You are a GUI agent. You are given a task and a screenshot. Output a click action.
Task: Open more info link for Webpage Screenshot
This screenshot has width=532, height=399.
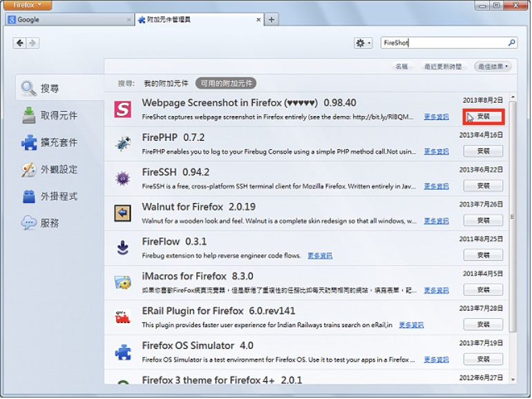(437, 117)
